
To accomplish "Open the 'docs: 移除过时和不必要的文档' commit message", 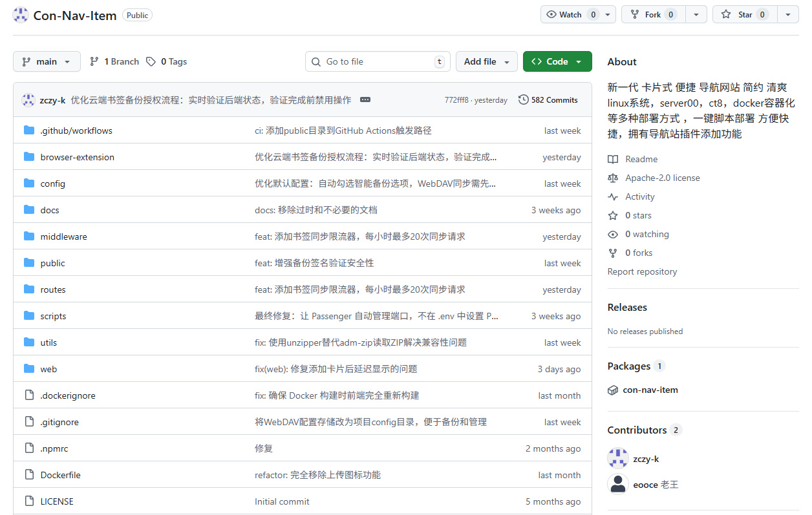I will [316, 210].
